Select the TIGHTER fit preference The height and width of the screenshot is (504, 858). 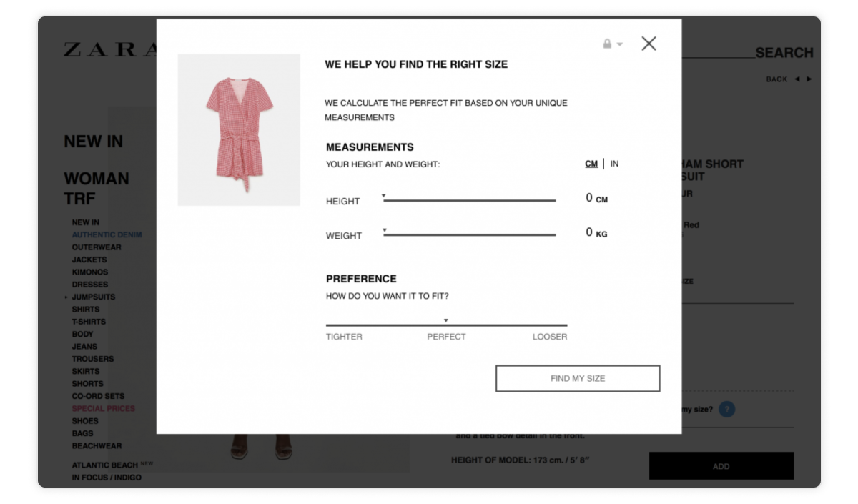[x=343, y=336]
